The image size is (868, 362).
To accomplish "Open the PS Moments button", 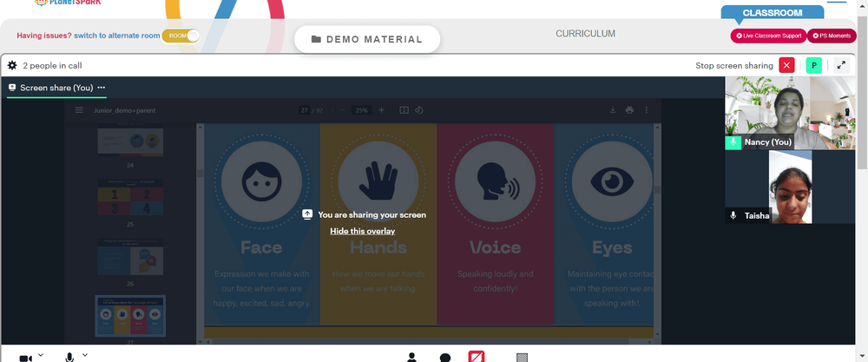I will coord(832,36).
